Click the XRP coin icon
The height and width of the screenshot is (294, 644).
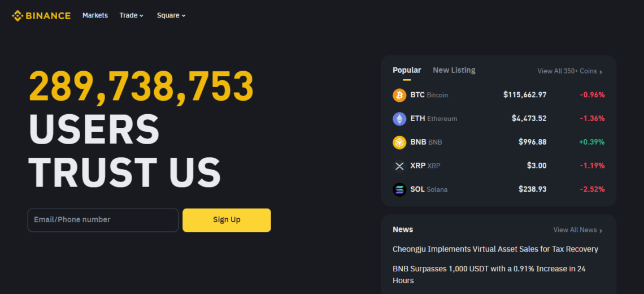(399, 166)
